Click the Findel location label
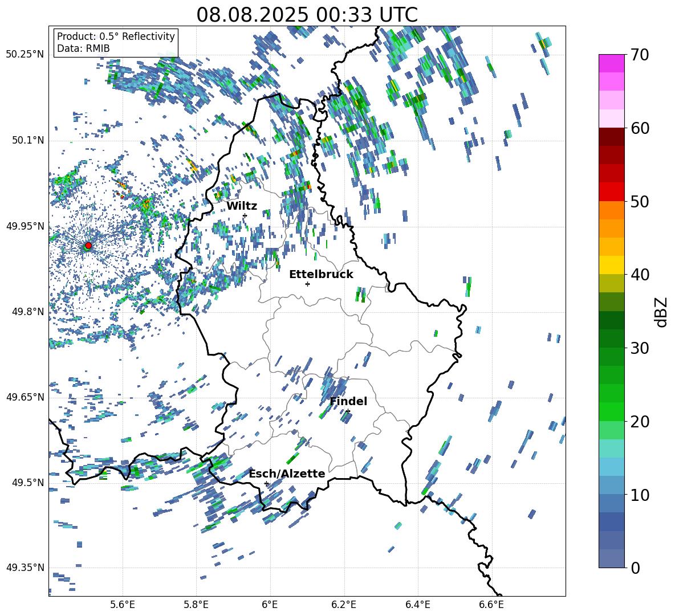The image size is (675, 616). [348, 401]
